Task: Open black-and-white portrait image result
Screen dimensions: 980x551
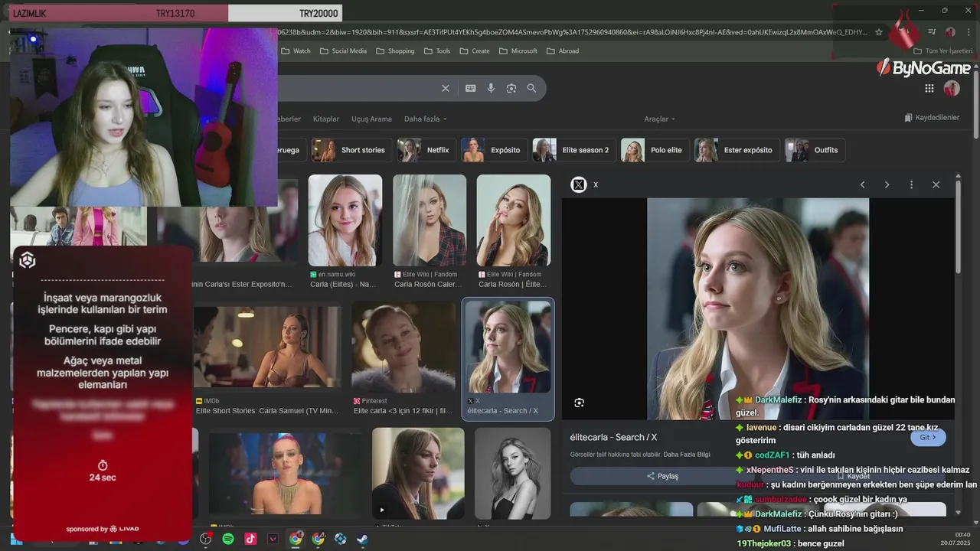Action: [512, 473]
